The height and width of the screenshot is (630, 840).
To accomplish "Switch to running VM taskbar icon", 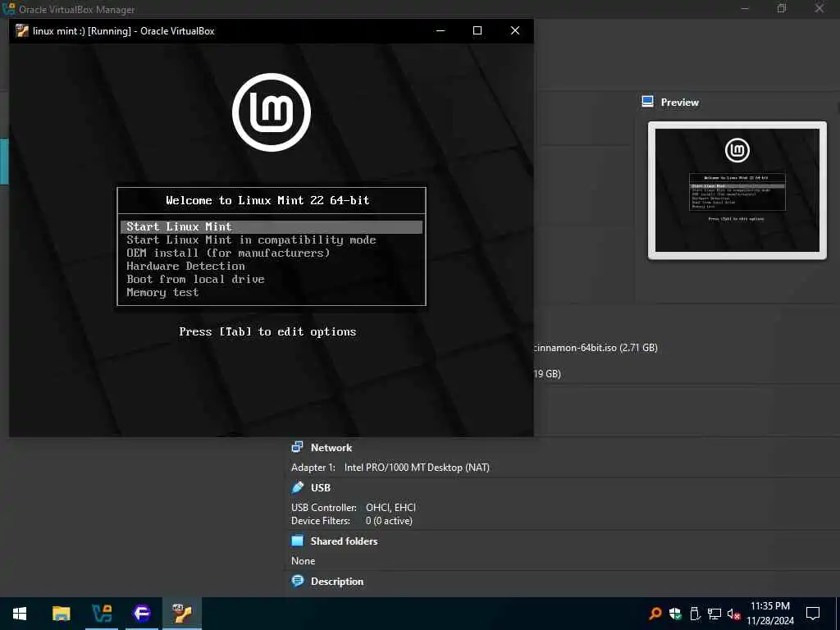I will point(182,614).
